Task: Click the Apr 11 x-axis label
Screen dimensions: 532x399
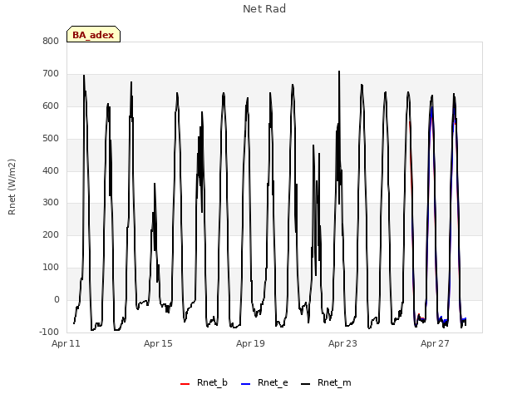Action: coord(66,343)
